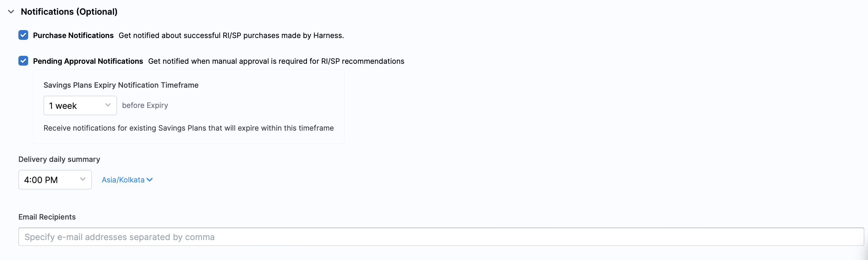Screen dimensions: 868x260
Task: Click the arrow icon inside 1 week dropdown
Action: click(x=108, y=105)
